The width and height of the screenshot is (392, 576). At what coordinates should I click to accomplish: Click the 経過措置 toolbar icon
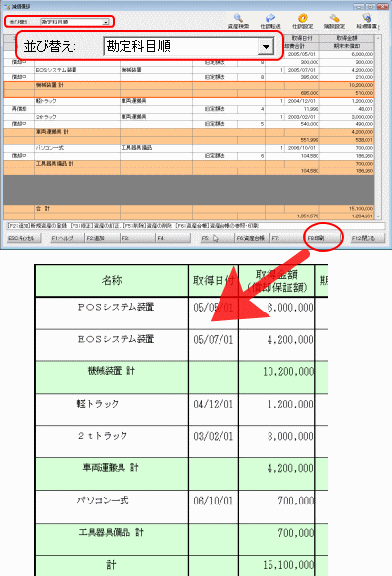[367, 22]
